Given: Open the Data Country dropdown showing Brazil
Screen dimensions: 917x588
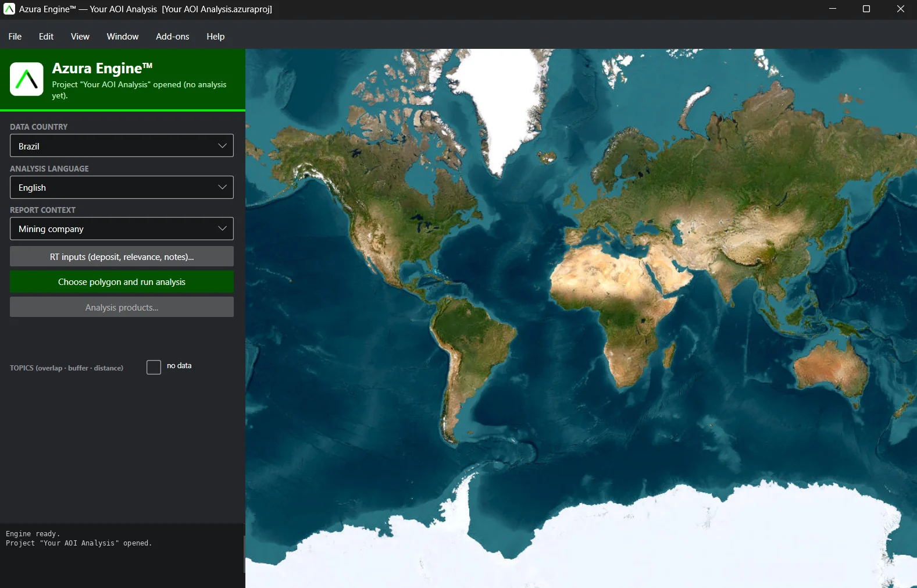Looking at the screenshot, I should [122, 146].
